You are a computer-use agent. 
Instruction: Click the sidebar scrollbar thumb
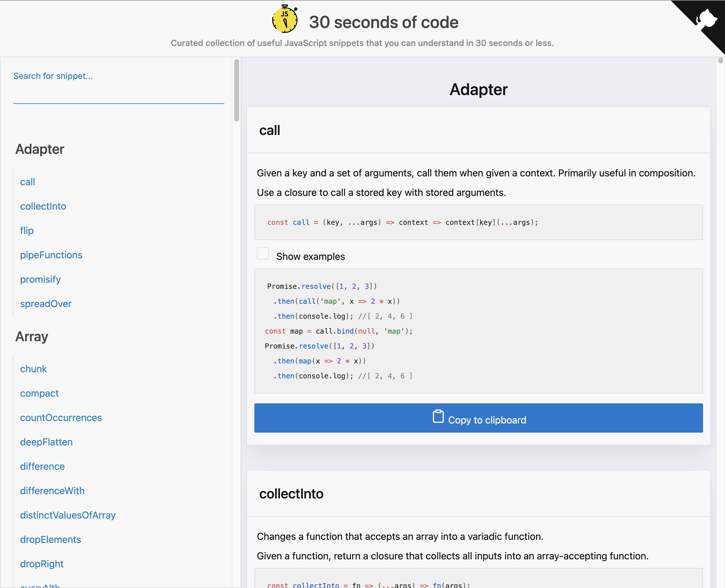236,88
